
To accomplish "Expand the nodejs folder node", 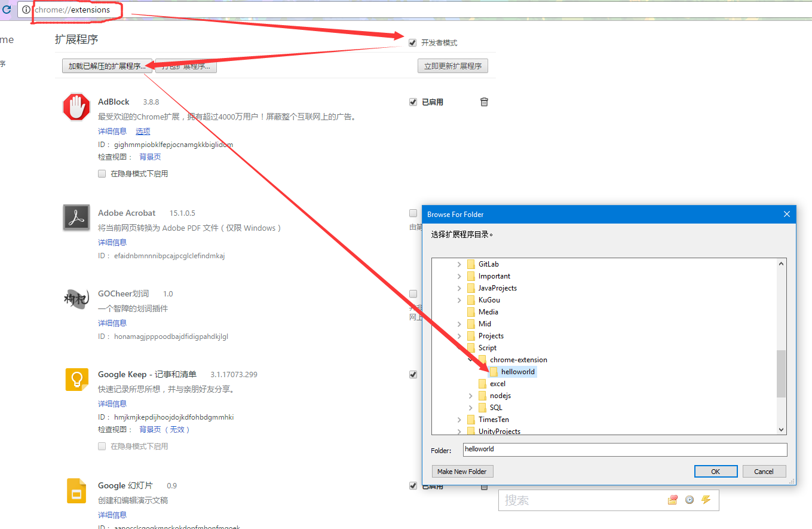I will click(471, 396).
